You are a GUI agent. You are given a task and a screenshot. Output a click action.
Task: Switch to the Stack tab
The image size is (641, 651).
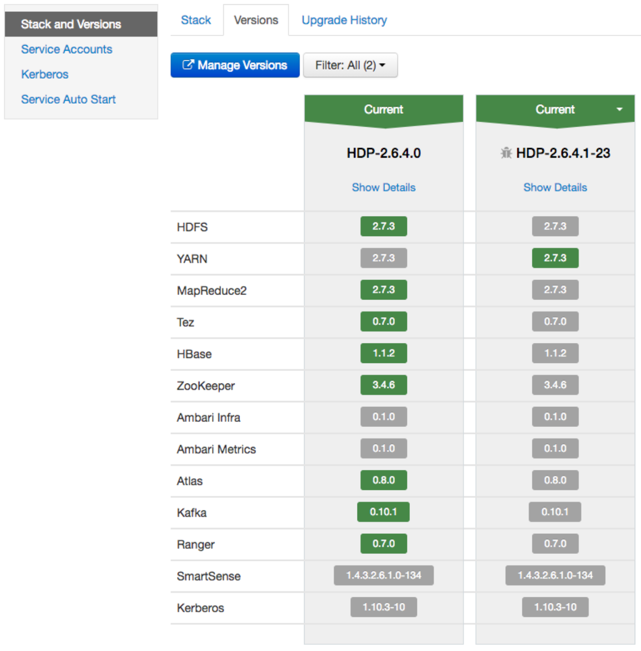(x=196, y=20)
